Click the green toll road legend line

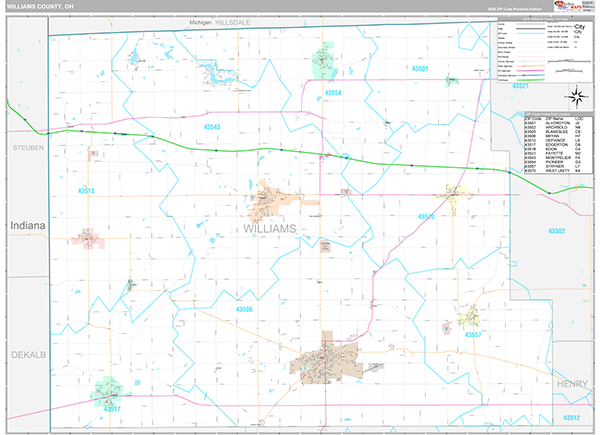pyautogui.click(x=530, y=80)
